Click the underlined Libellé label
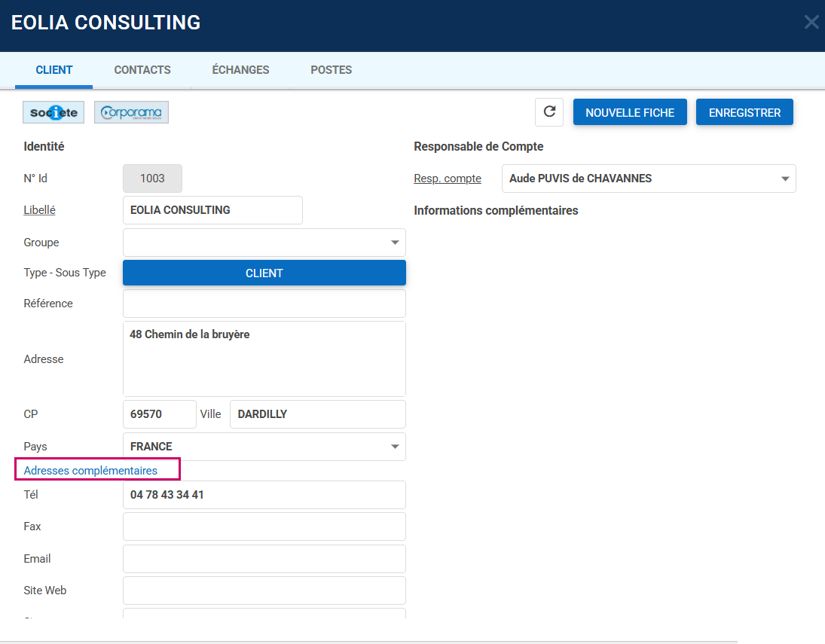This screenshot has height=644, width=825. (x=39, y=210)
